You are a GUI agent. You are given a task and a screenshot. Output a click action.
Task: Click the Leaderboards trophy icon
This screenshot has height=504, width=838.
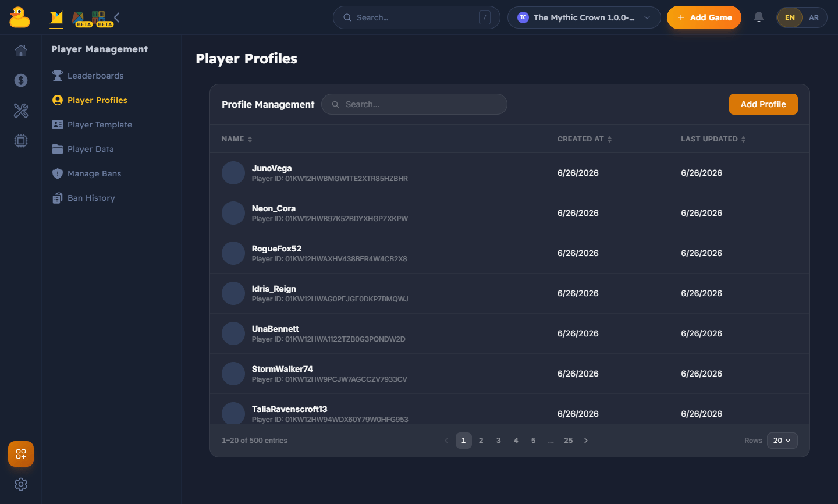(58, 76)
